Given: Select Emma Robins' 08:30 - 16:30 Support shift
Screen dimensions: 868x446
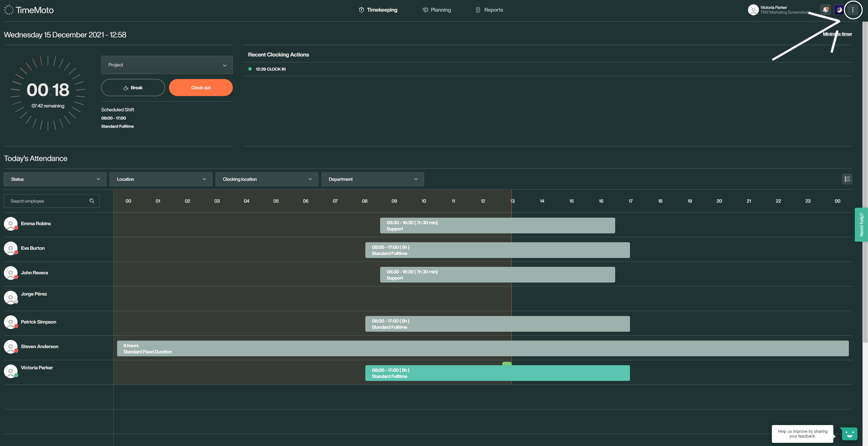Looking at the screenshot, I should (x=497, y=225).
